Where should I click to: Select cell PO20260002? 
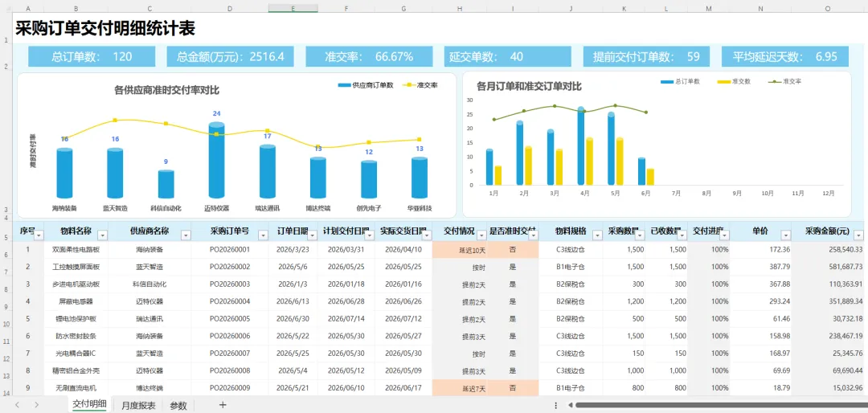(x=230, y=267)
